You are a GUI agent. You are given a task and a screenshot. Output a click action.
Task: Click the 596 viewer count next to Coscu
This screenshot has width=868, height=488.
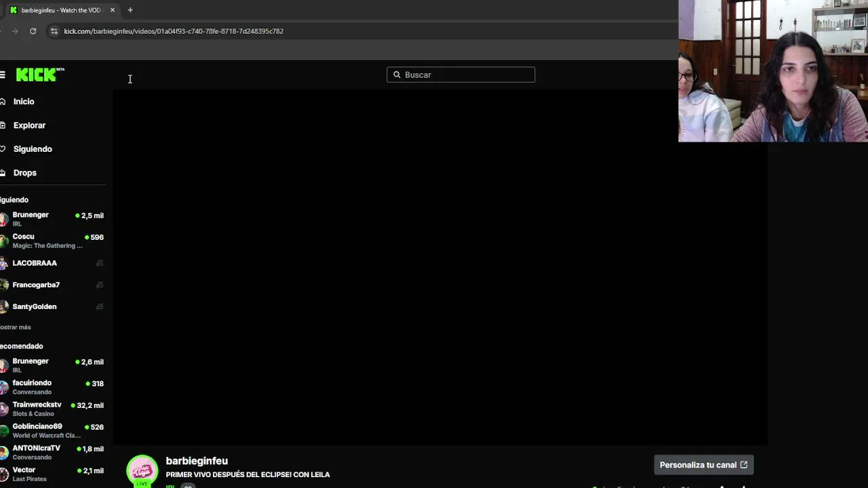pos(97,237)
